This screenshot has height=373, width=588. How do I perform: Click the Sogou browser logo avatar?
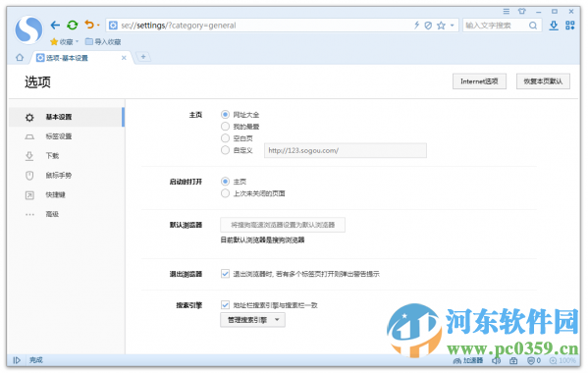click(x=28, y=29)
